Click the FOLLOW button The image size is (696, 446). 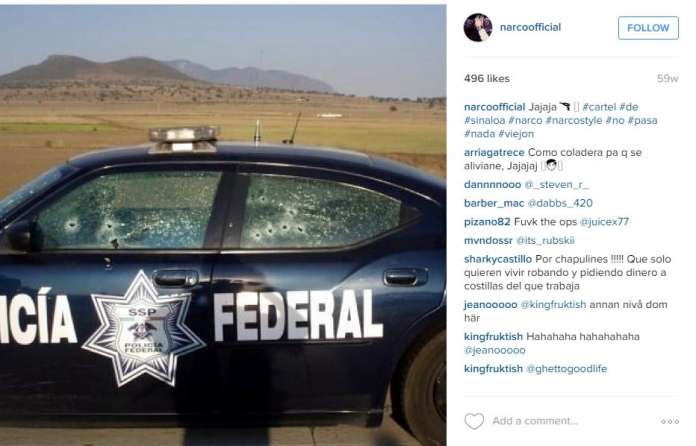(648, 28)
